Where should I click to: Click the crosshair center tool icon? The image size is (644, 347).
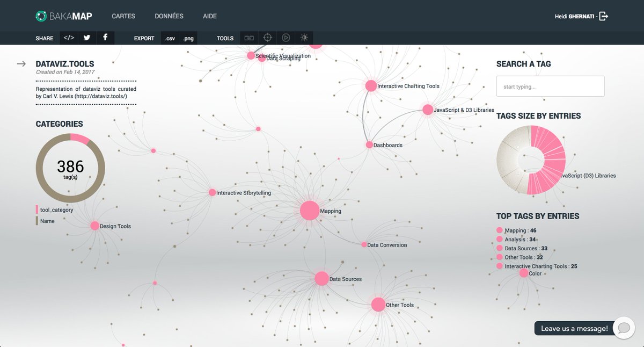(x=267, y=38)
